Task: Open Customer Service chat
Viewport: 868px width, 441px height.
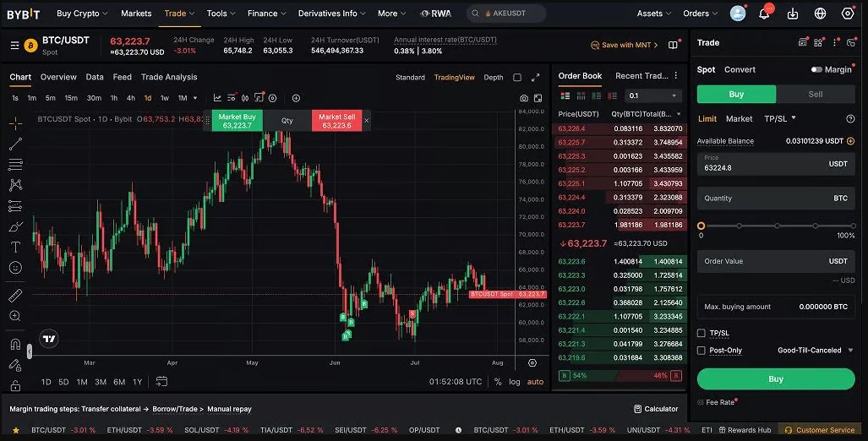Action: [x=819, y=430]
